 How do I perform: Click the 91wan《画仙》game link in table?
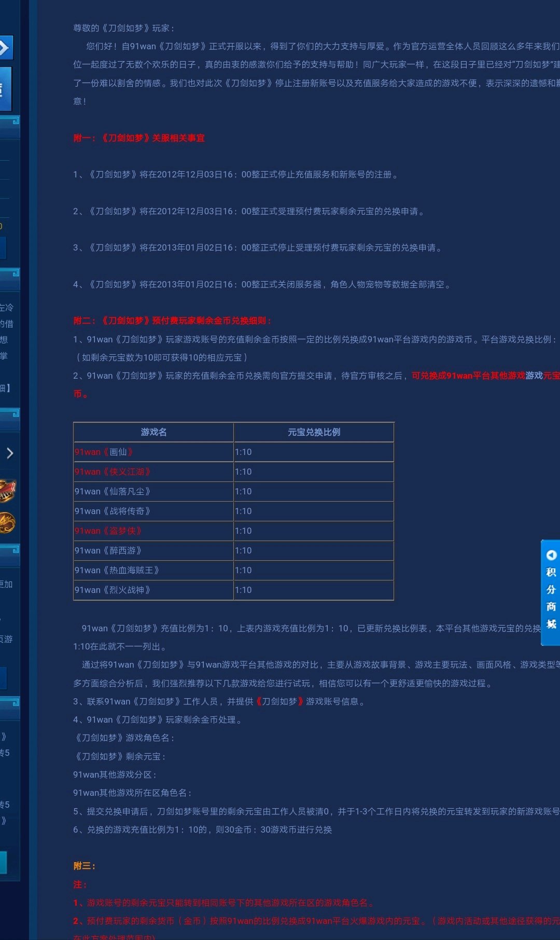coord(104,452)
